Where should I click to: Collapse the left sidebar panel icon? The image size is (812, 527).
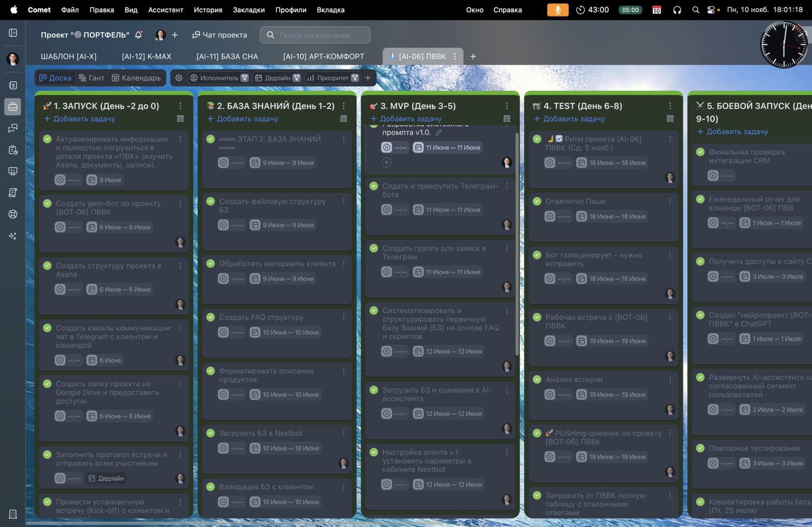13,33
